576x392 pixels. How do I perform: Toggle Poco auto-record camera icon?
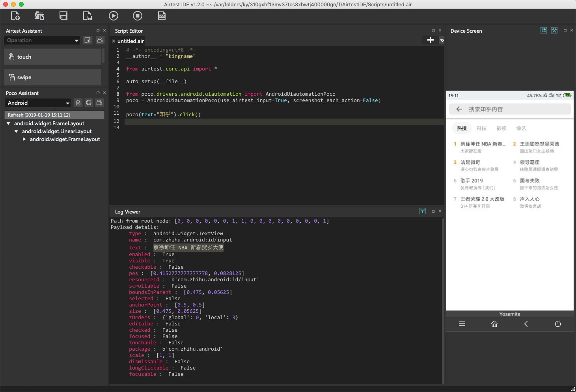[99, 103]
